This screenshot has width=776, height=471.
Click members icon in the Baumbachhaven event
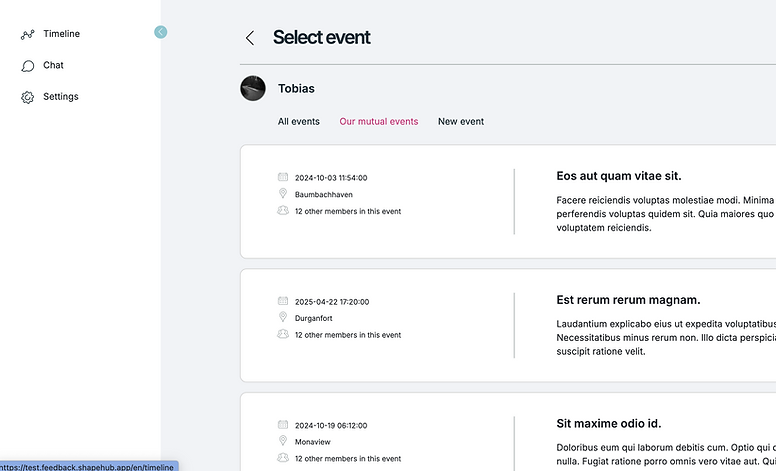(x=283, y=211)
